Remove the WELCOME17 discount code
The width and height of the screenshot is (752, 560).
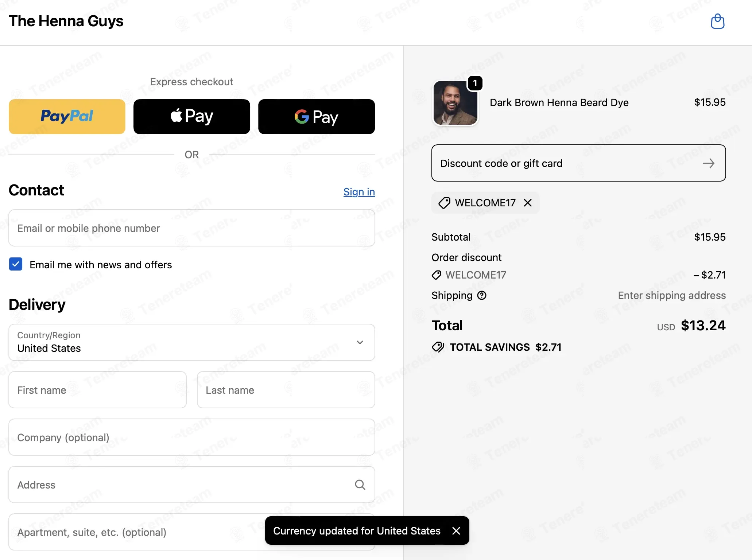[528, 203]
